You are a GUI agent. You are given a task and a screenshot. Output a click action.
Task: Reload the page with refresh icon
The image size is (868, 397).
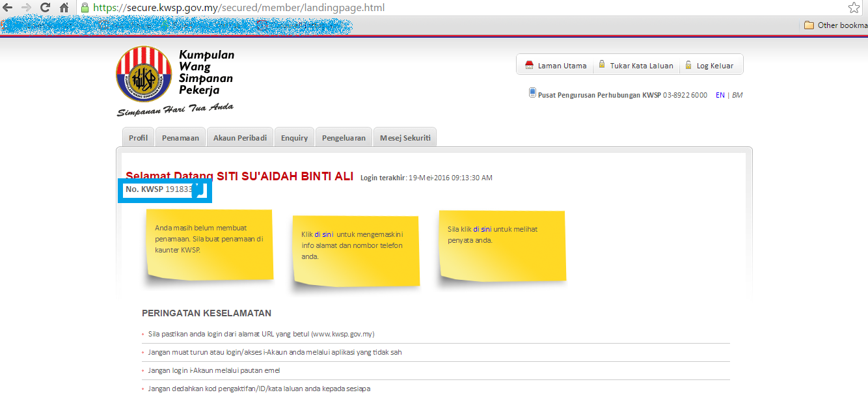click(45, 8)
